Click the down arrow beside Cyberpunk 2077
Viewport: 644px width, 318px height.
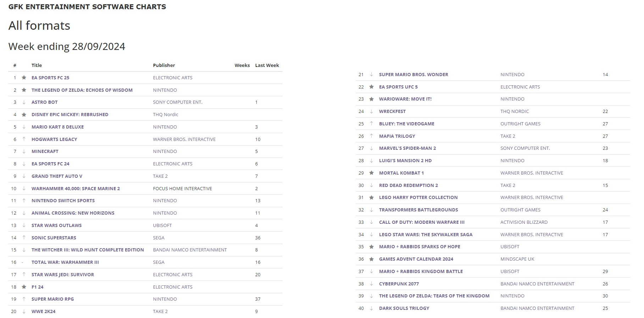click(x=372, y=284)
